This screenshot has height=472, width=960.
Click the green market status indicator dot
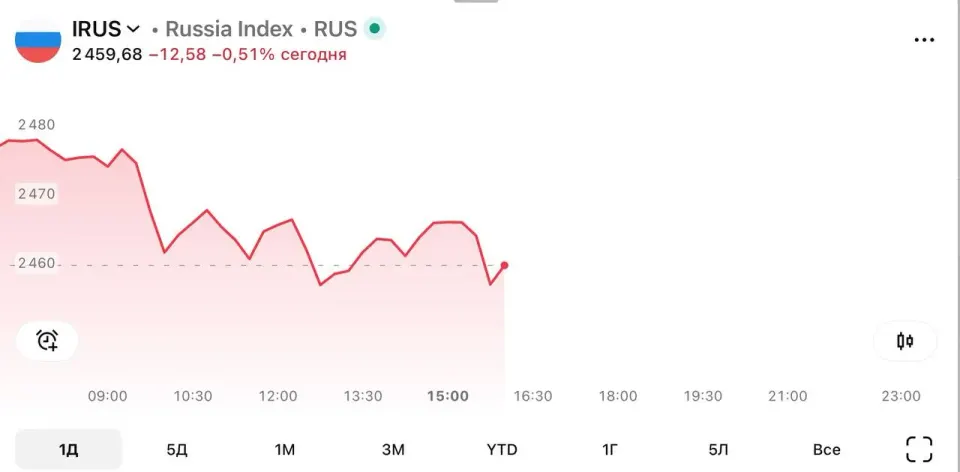(x=374, y=28)
